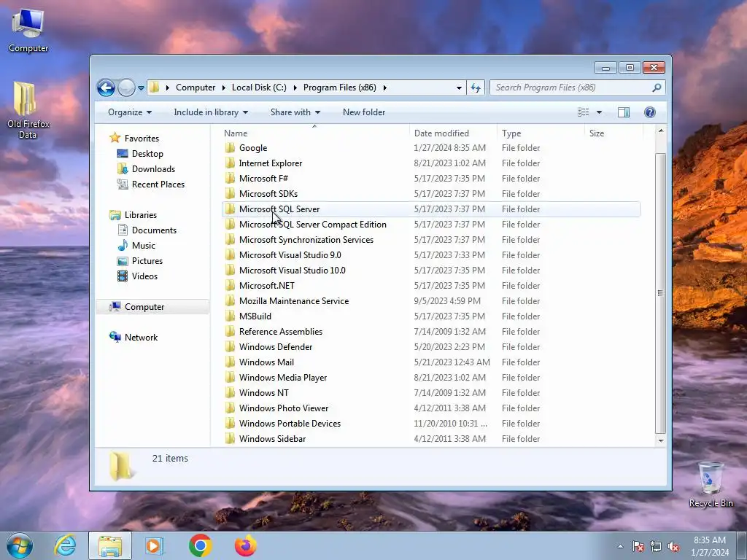Open the address bar history dropdown

[459, 87]
